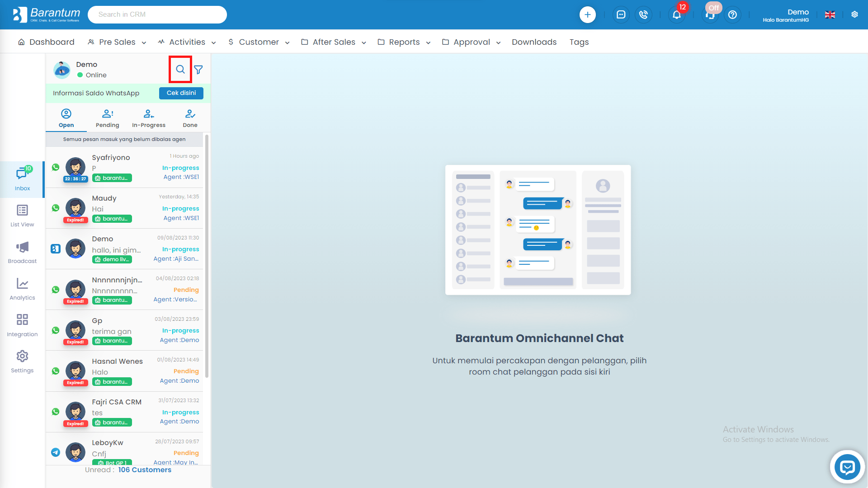Open Fajri CSA CRM chat conversation

(124, 412)
